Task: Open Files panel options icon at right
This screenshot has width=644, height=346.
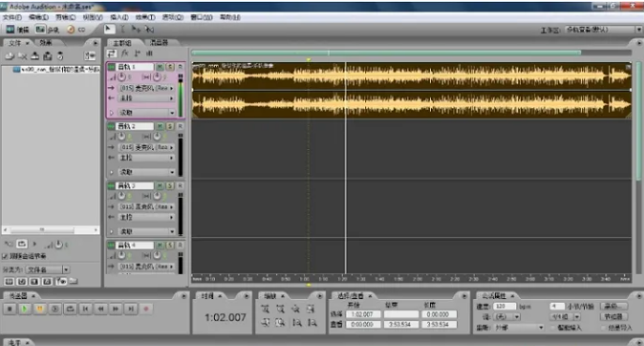Action: click(89, 56)
